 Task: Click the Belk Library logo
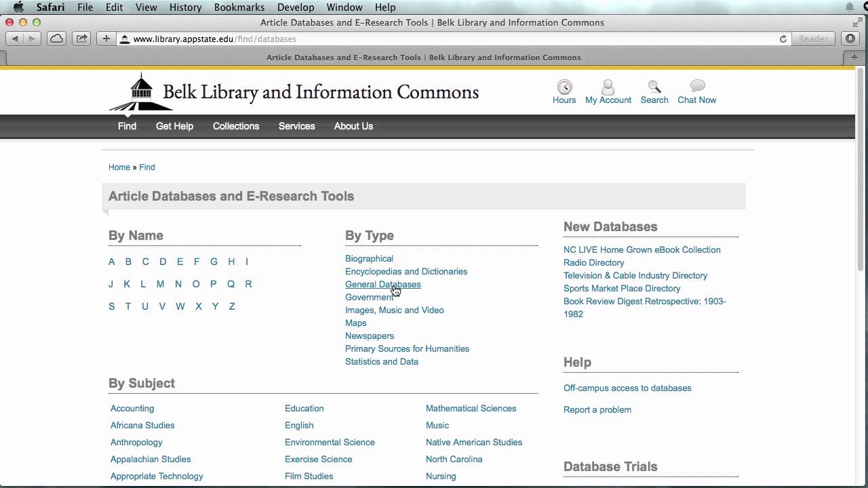[x=294, y=91]
